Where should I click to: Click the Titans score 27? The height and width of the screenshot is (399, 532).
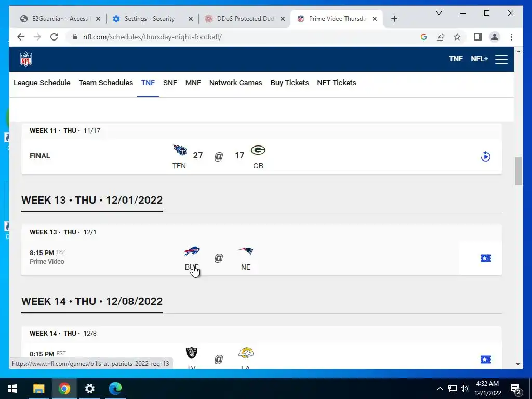198,156
